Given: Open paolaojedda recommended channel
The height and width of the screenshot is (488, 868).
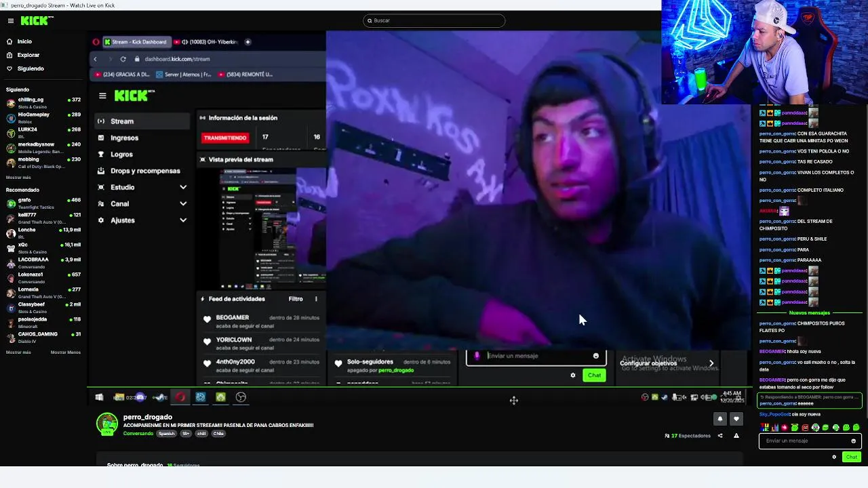Looking at the screenshot, I should coord(43,322).
